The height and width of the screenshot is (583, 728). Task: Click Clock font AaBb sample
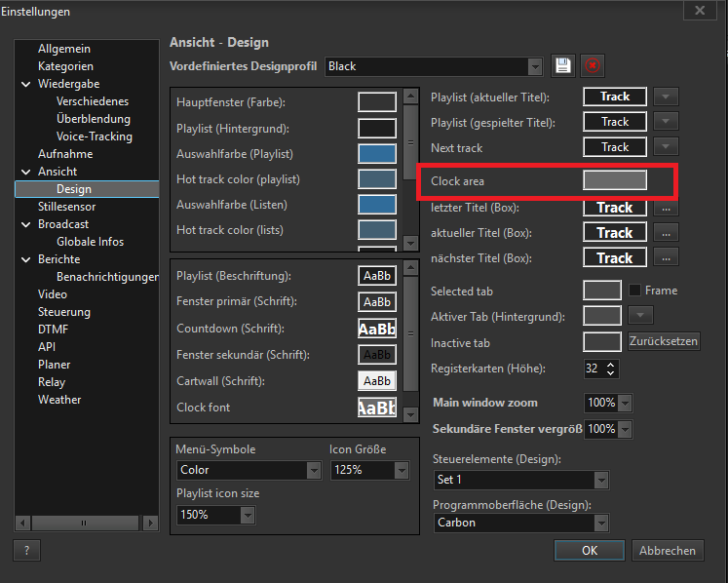pos(377,408)
